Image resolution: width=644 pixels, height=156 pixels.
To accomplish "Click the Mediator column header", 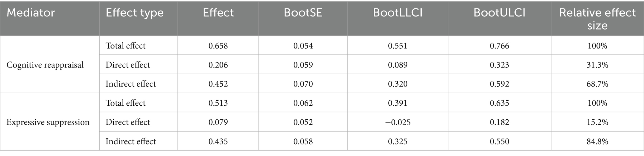I will (x=31, y=13).
